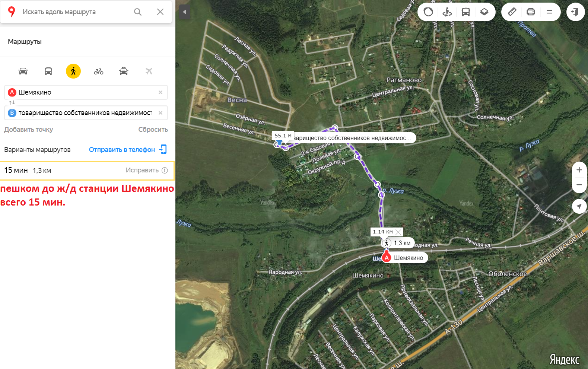588x369 pixels.
Task: Open the hamburger menu in the top bar
Action: pos(549,12)
